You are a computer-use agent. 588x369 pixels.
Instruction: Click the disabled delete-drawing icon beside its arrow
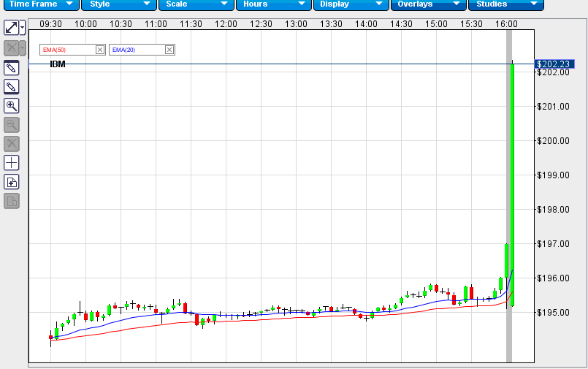point(11,48)
